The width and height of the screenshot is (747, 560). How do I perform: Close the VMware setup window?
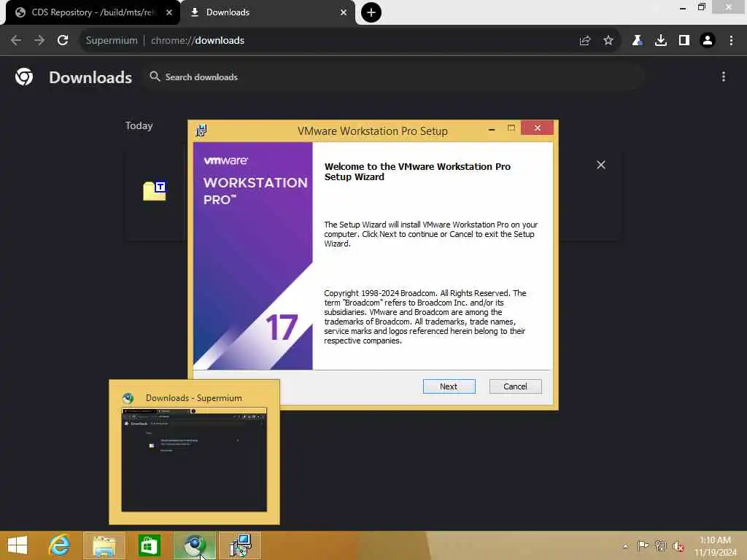click(x=538, y=128)
